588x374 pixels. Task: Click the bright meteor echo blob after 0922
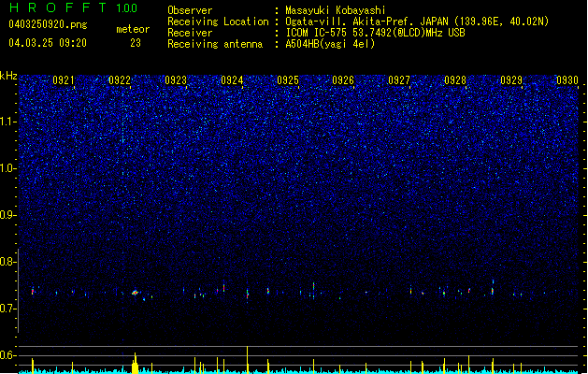(x=136, y=293)
